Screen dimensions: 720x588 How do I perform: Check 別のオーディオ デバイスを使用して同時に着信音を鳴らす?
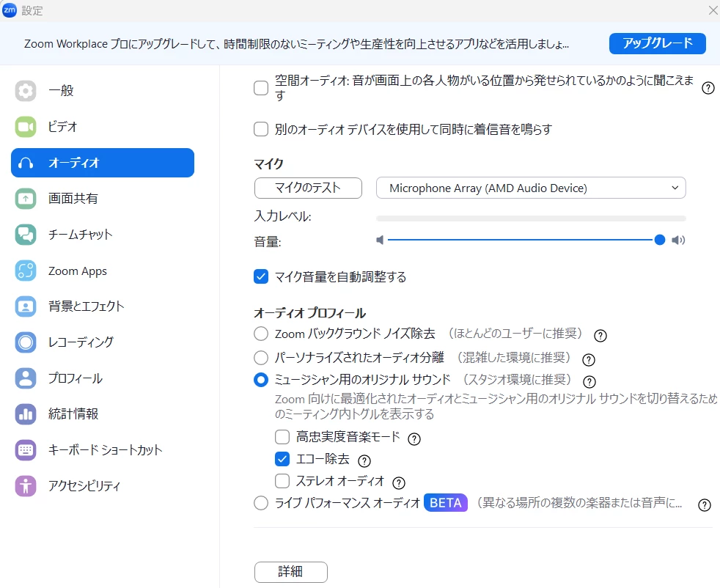261,129
